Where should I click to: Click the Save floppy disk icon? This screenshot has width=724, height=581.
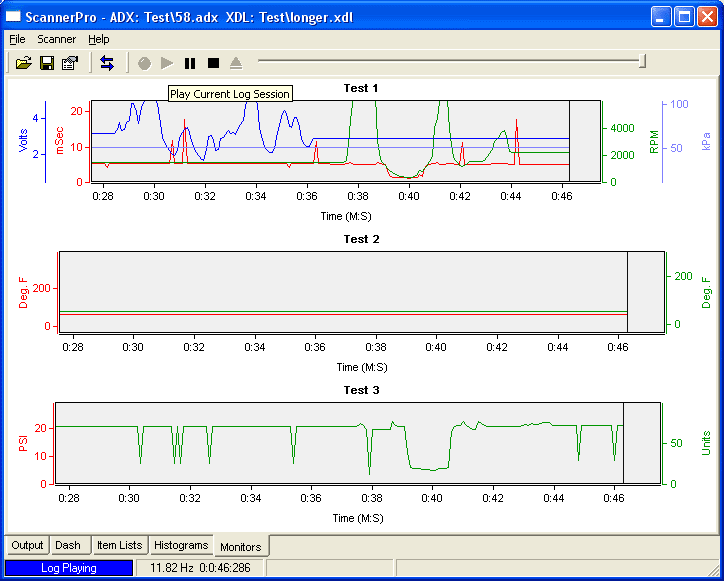[x=46, y=63]
